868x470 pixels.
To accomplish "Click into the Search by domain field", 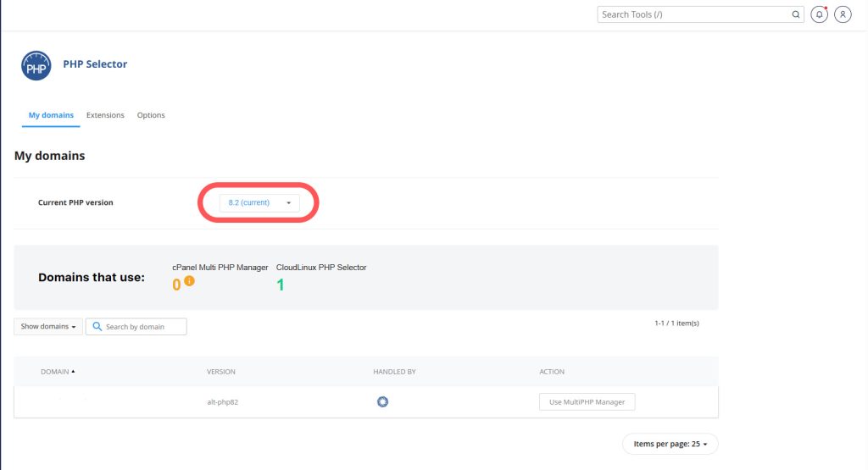I will (x=142, y=327).
